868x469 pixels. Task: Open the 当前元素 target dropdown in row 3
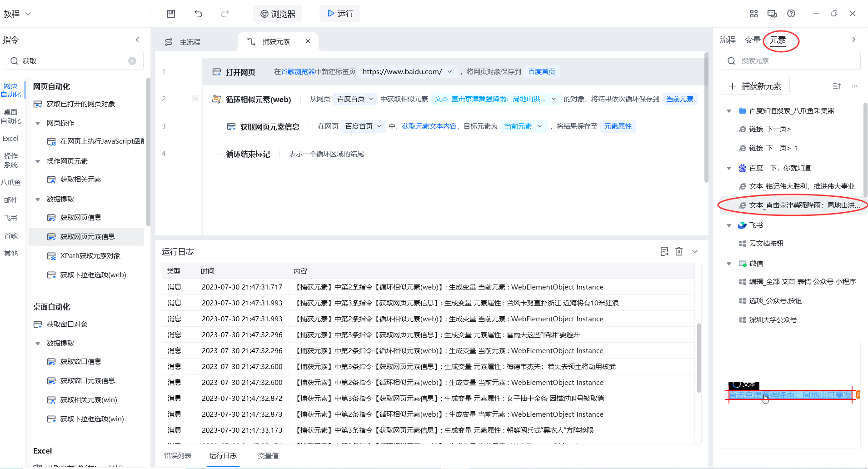523,126
